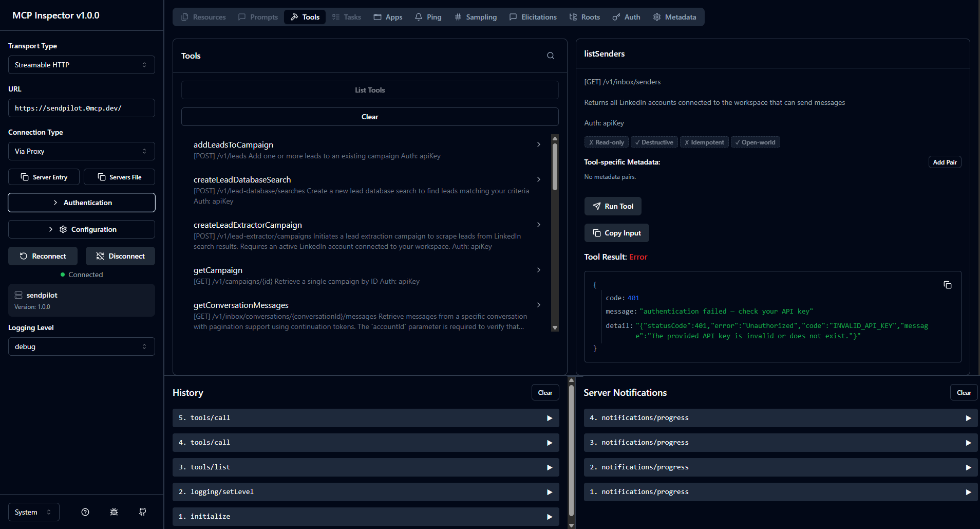This screenshot has height=529, width=980.
Task: Click the Run Tool button
Action: (x=613, y=206)
